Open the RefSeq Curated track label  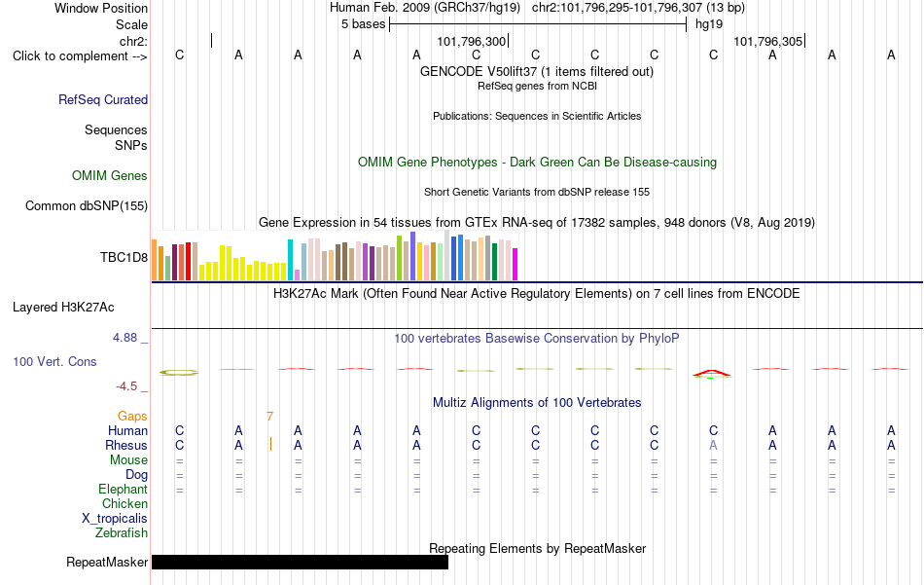[x=103, y=99]
